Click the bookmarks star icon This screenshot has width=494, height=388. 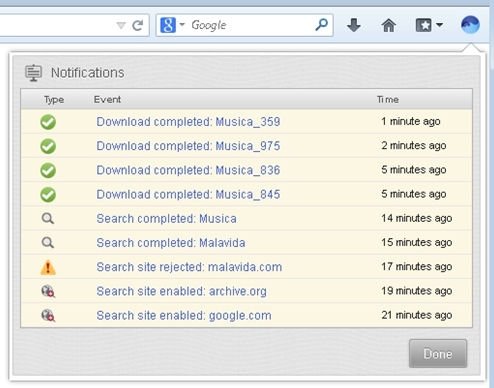[x=424, y=25]
